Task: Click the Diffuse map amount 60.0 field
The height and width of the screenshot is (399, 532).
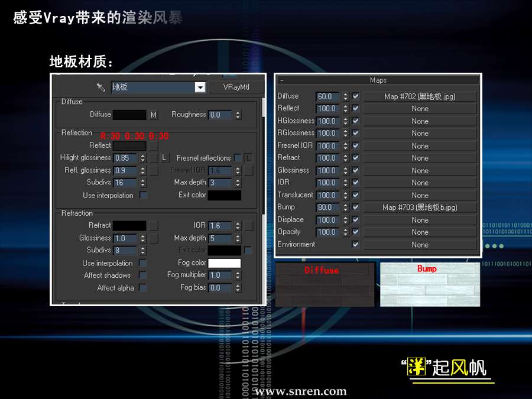Action: 327,96
